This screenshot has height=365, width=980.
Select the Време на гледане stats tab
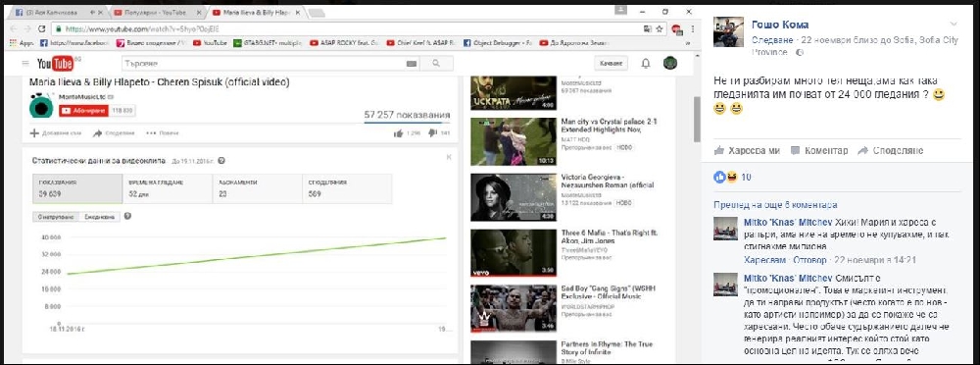click(167, 188)
